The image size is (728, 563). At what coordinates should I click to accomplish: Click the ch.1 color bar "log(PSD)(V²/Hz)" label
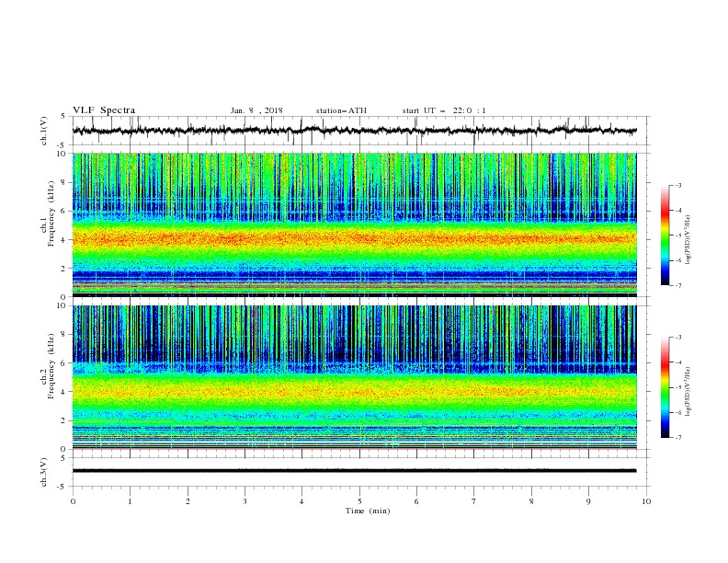pos(688,240)
